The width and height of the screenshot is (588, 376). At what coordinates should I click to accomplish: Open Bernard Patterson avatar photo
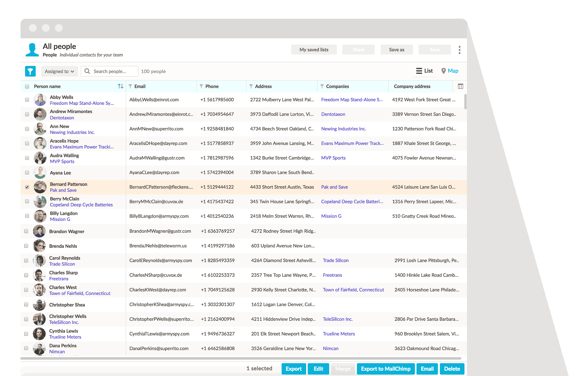coord(40,187)
